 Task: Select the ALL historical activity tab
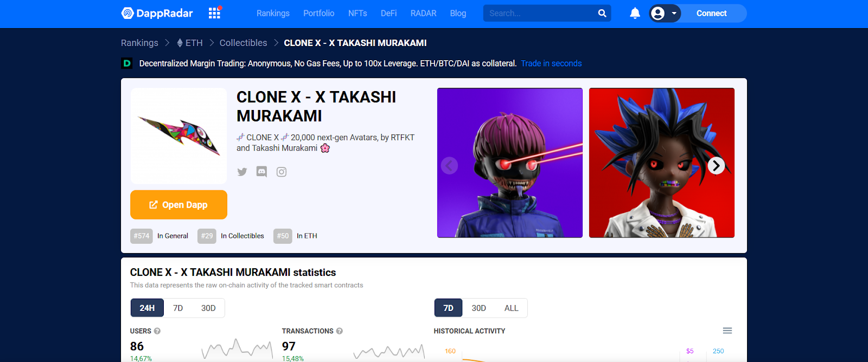coord(511,308)
